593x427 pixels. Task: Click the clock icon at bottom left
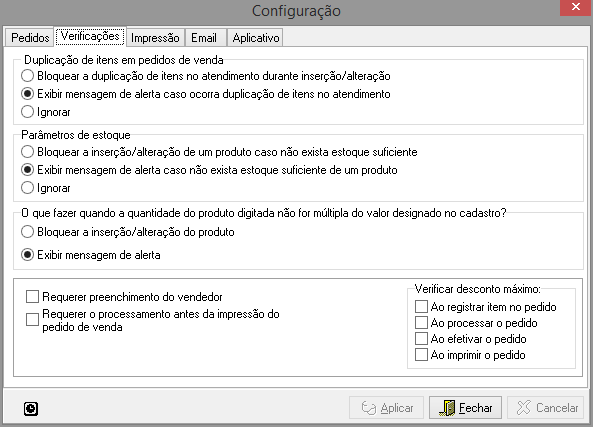tap(31, 408)
